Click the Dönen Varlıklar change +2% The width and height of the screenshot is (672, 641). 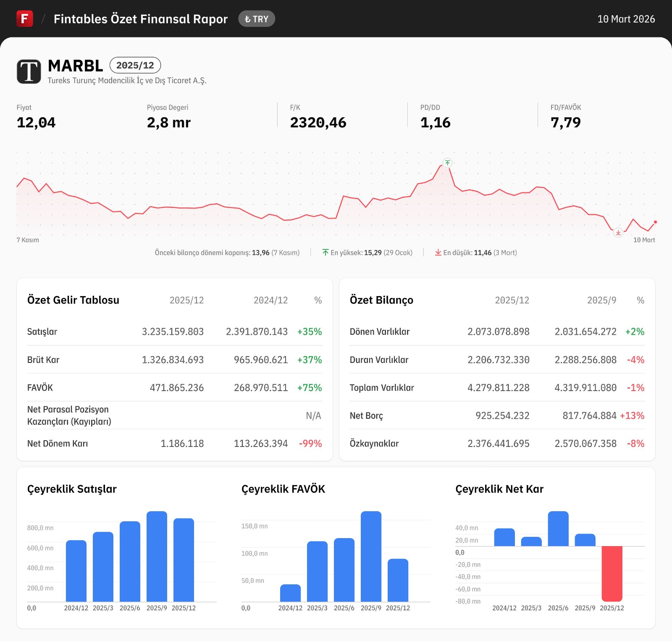635,331
